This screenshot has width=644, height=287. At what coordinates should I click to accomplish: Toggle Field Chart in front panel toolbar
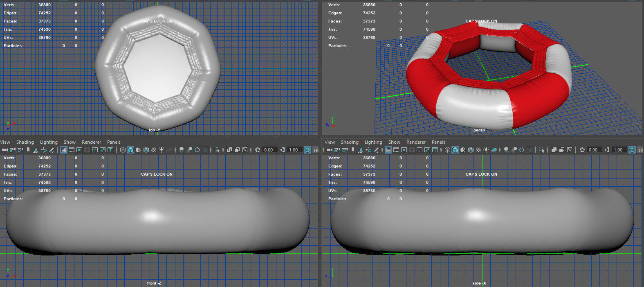[x=94, y=150]
